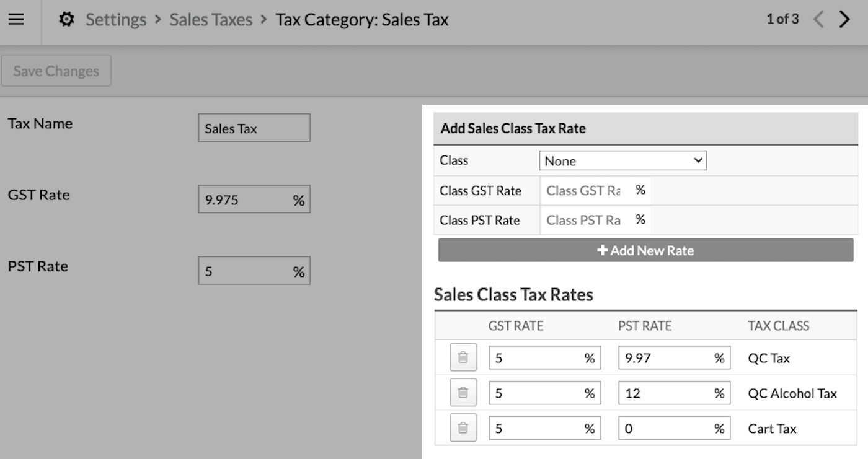
Task: Click the GST RATE column header
Action: click(x=516, y=326)
